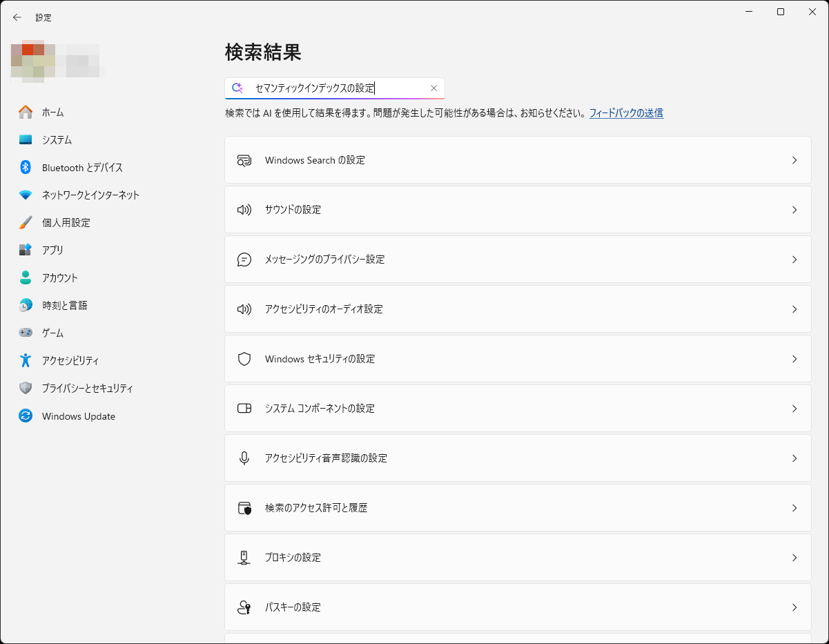Click the ホーム house icon
The width and height of the screenshot is (829, 644).
[x=25, y=112]
